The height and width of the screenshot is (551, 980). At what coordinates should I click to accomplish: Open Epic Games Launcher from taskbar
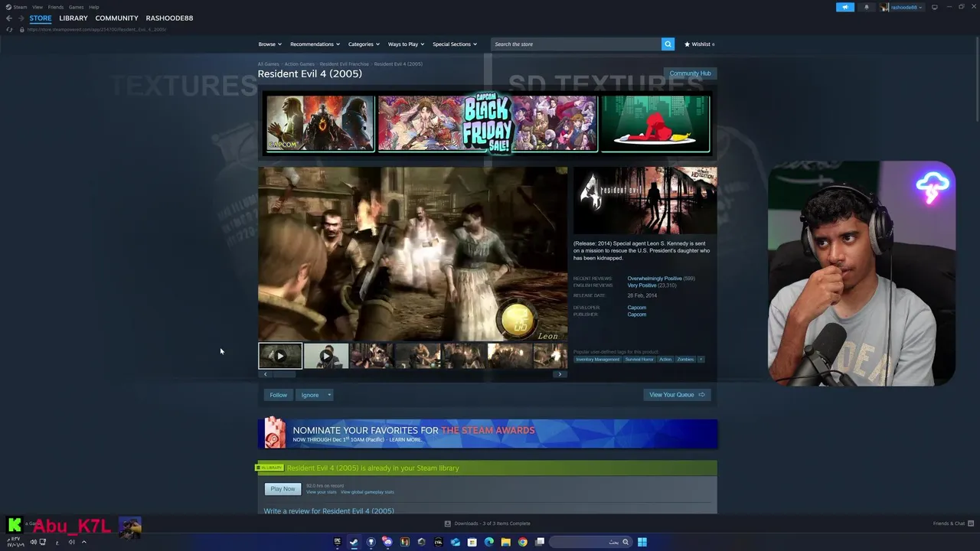coord(337,542)
